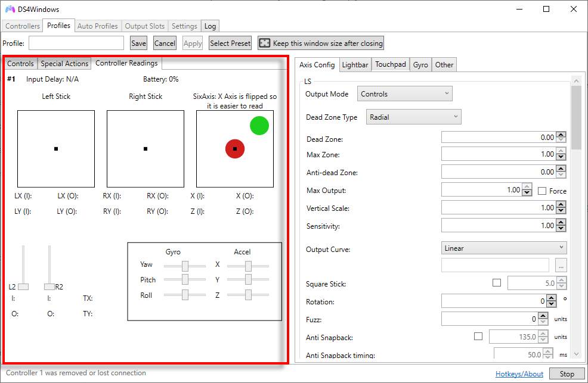Click the DS4Windows controller app icon
This screenshot has width=588, height=383.
click(10, 10)
